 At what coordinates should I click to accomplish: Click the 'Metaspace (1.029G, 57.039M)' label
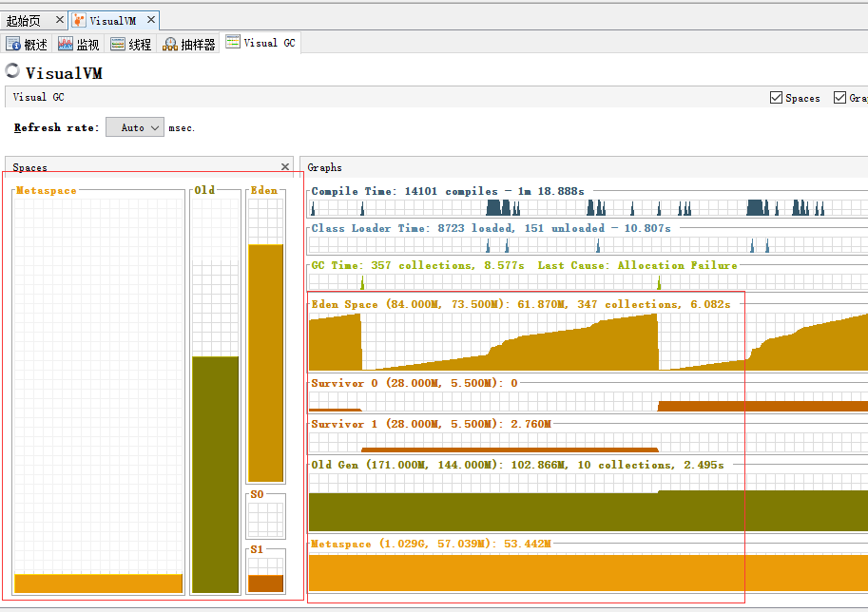403,544
